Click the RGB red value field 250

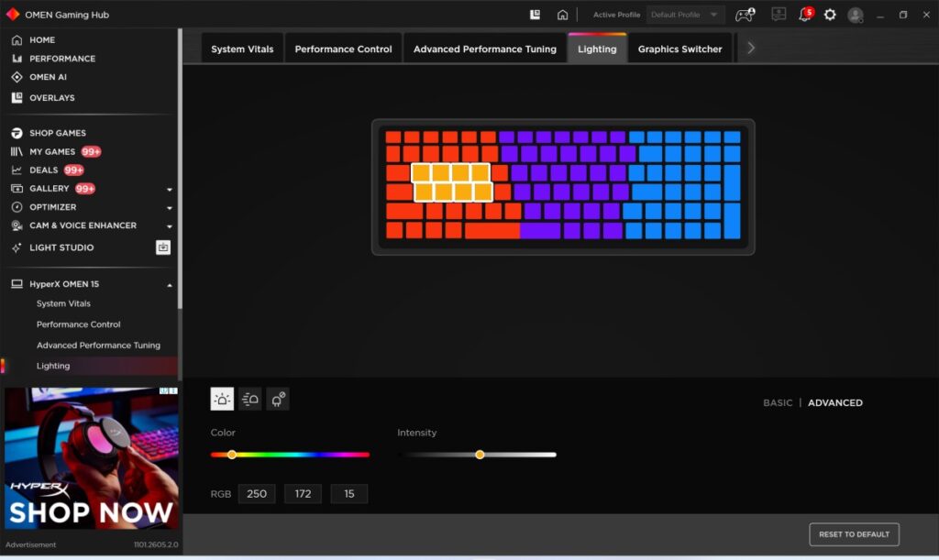point(257,494)
